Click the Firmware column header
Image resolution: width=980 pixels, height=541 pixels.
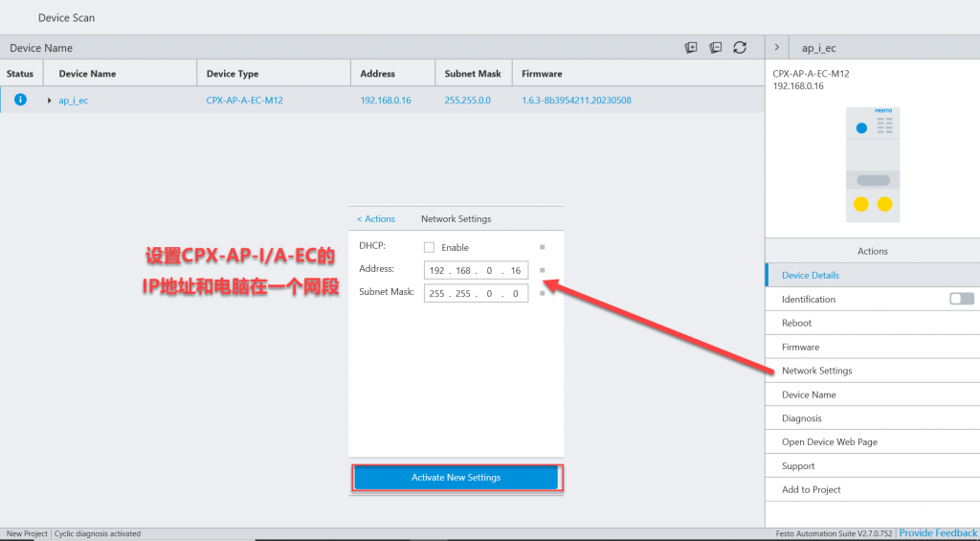pyautogui.click(x=542, y=73)
